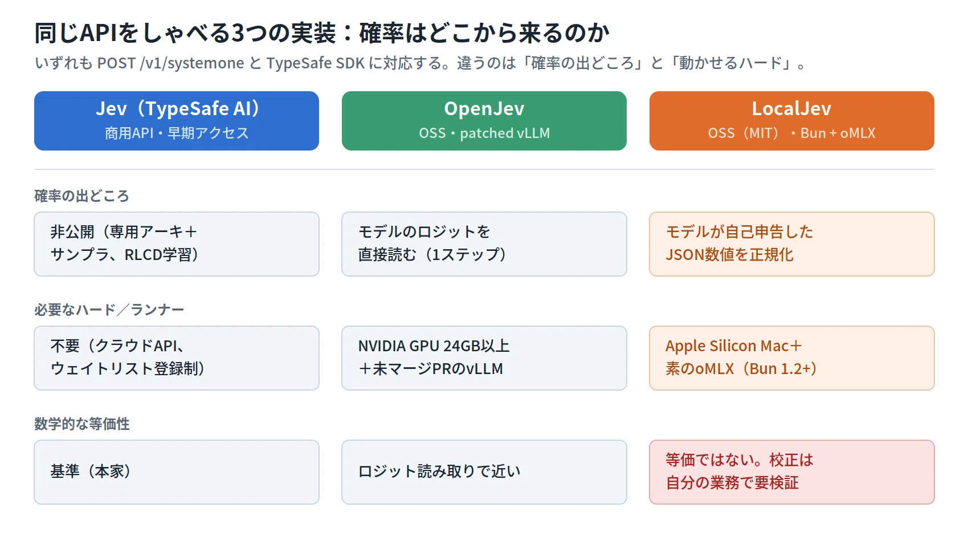This screenshot has width=980, height=536.
Task: Select the card Apple Silicon Mac＋素のoMLX
Action: 792,358
